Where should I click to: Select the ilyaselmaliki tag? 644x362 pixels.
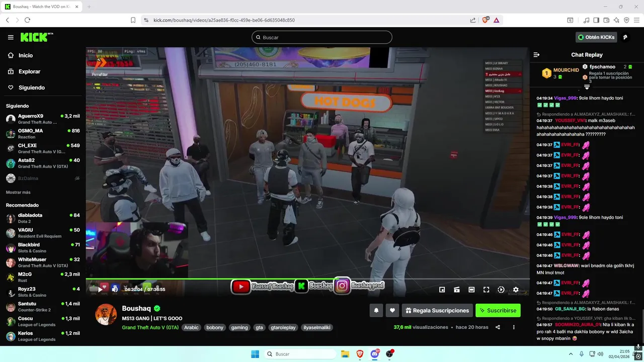click(317, 327)
